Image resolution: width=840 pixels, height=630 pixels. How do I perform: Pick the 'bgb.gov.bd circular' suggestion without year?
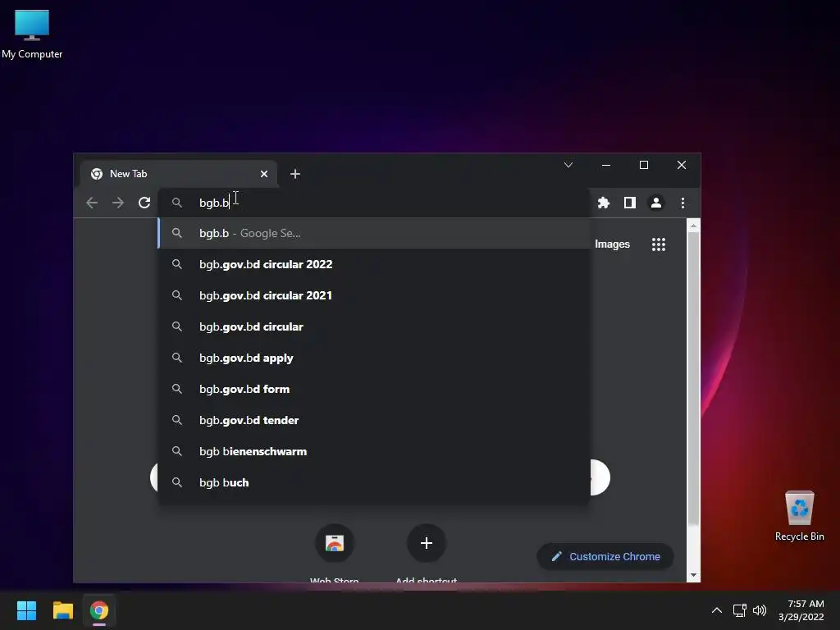point(374,326)
